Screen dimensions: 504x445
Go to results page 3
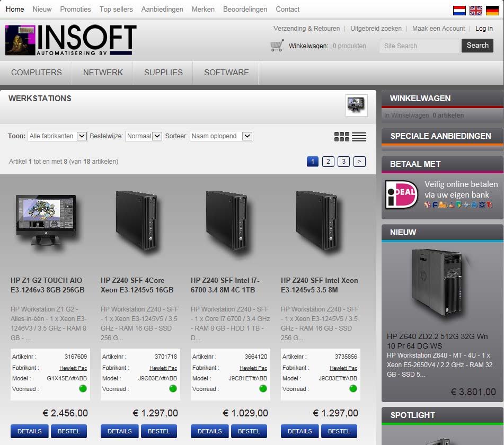343,161
